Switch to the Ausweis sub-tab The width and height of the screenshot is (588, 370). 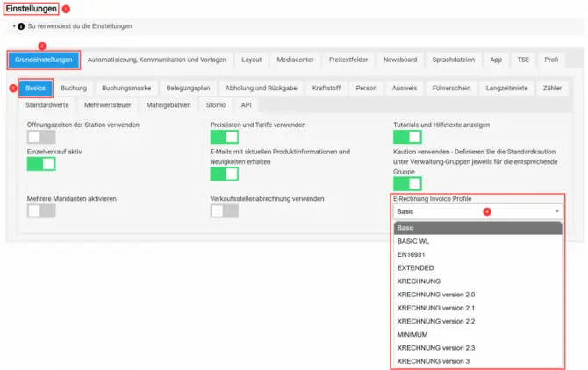(x=405, y=89)
